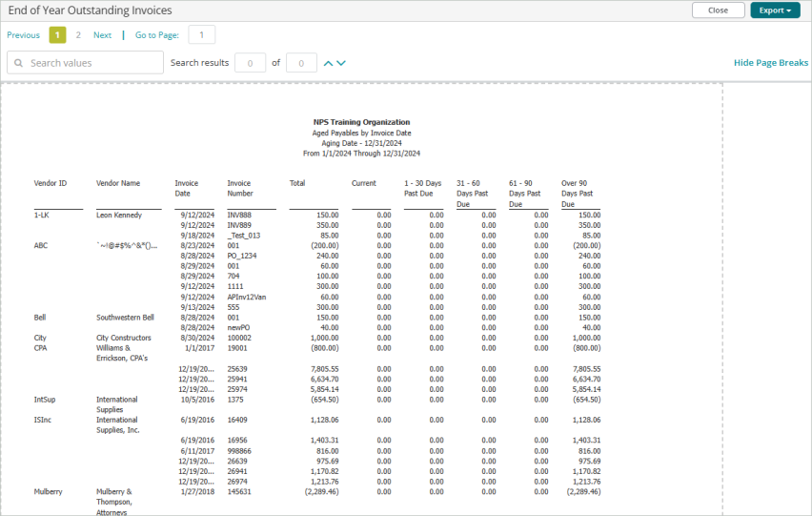Click the magnifier icon in search box
Viewport: 812px width, 516px height.
(x=18, y=63)
